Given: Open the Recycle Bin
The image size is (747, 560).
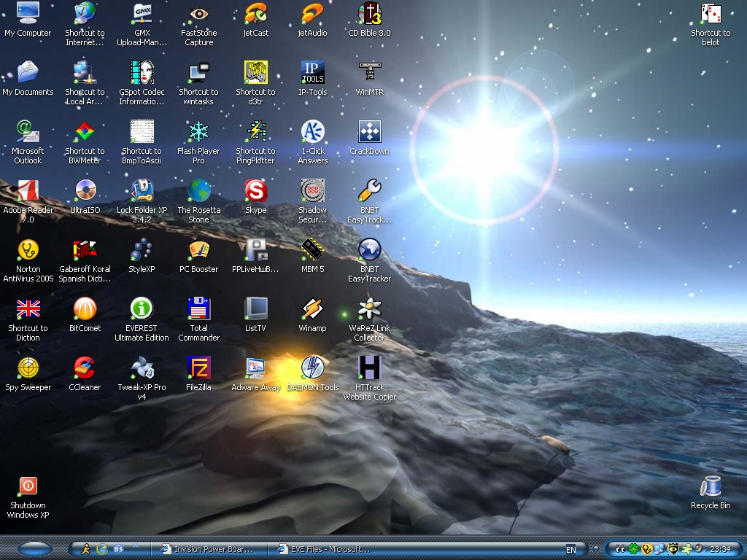Looking at the screenshot, I should (x=711, y=486).
